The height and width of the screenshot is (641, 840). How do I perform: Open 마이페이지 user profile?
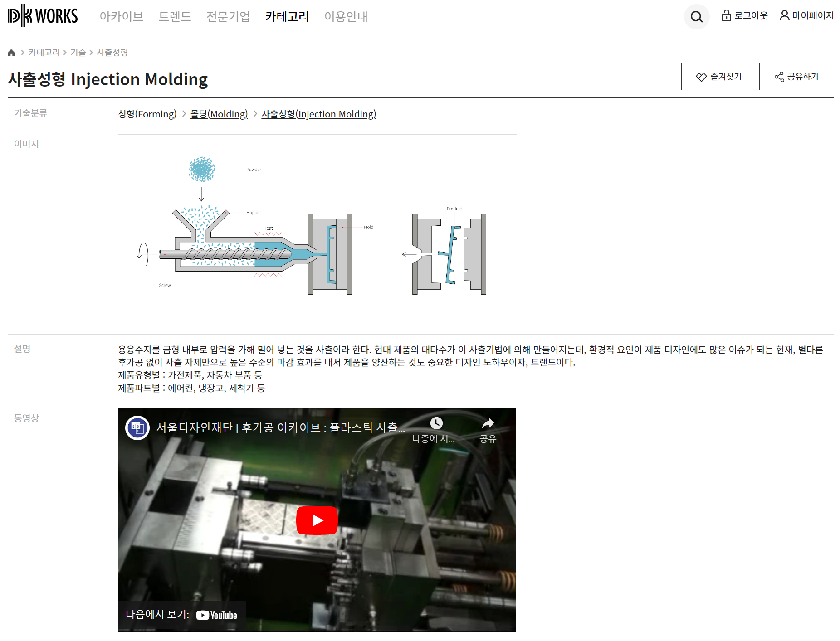coord(806,16)
